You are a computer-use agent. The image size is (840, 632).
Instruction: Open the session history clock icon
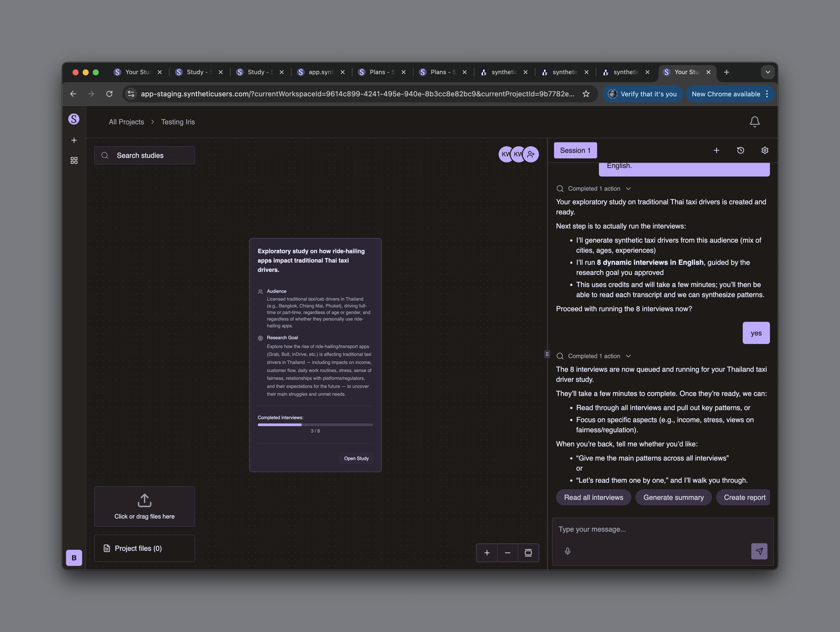(740, 151)
